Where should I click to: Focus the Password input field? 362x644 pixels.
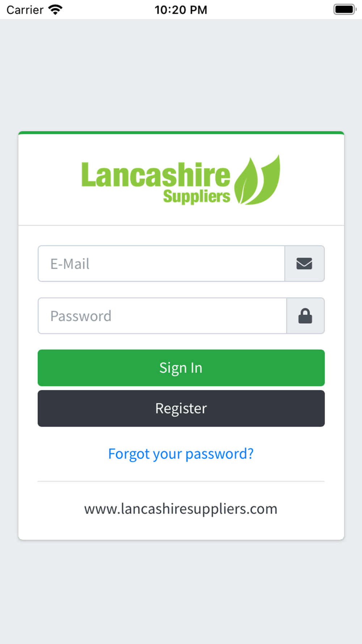click(163, 315)
